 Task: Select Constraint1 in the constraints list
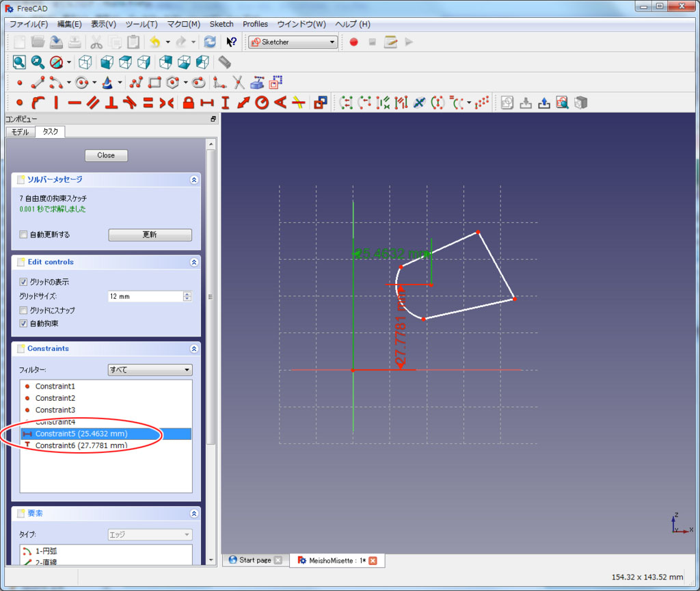(x=106, y=386)
